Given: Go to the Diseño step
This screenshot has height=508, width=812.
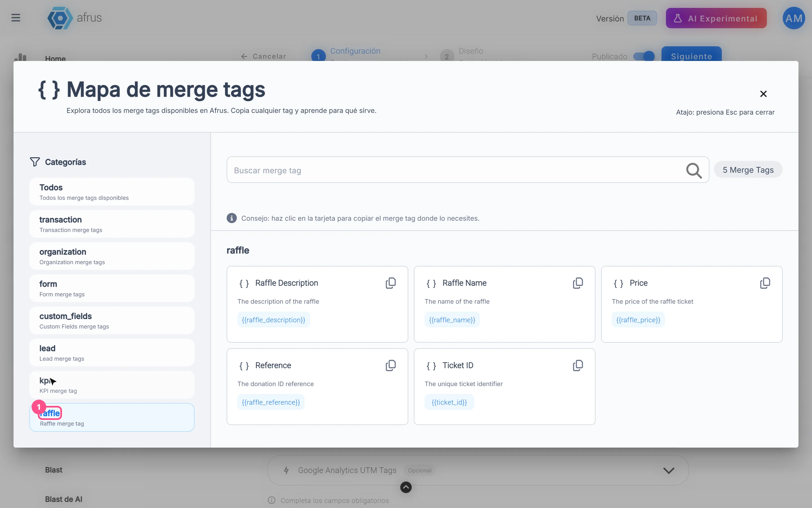Looking at the screenshot, I should click(x=471, y=51).
